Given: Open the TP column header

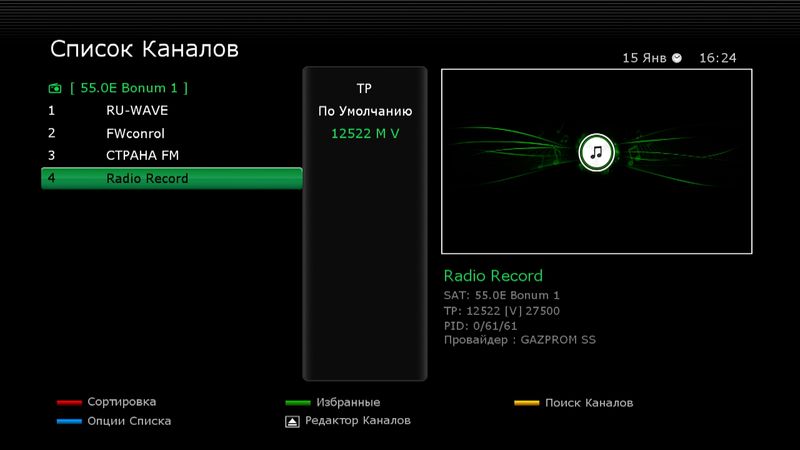Looking at the screenshot, I should (x=364, y=89).
